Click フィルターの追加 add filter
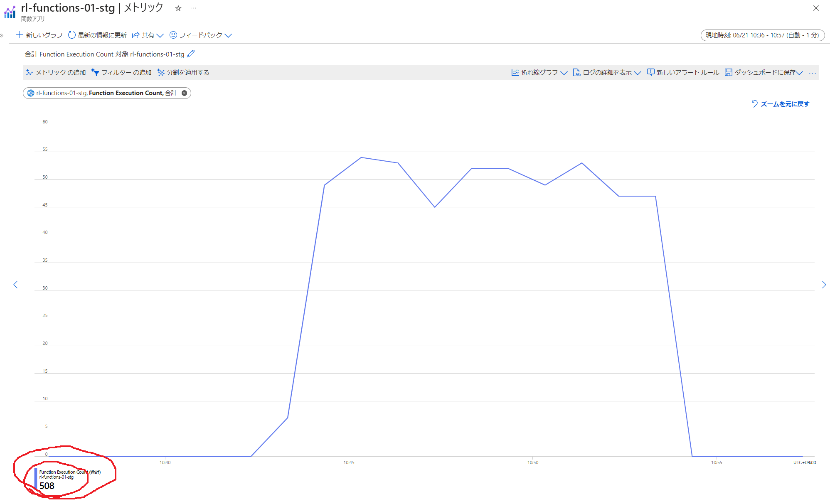The width and height of the screenshot is (830, 504). pyautogui.click(x=121, y=72)
